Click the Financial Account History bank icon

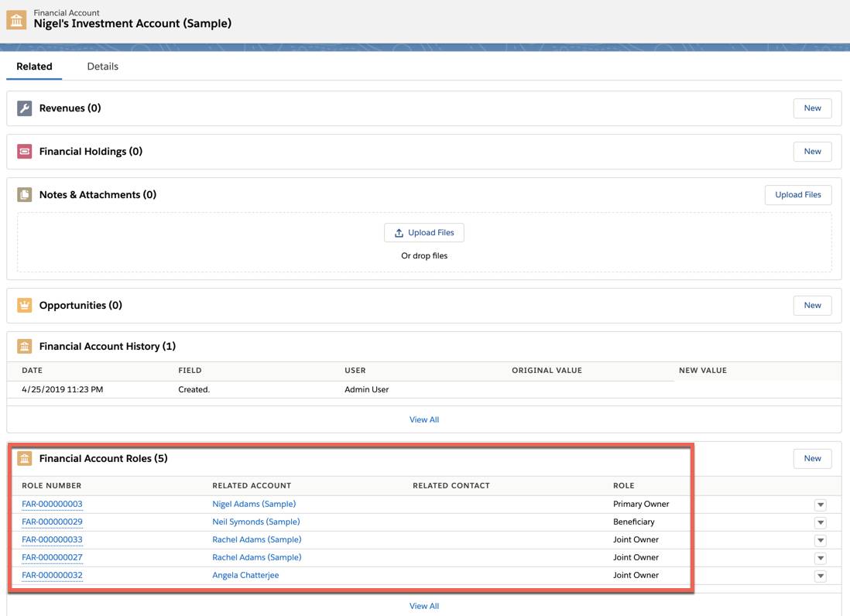pos(25,346)
